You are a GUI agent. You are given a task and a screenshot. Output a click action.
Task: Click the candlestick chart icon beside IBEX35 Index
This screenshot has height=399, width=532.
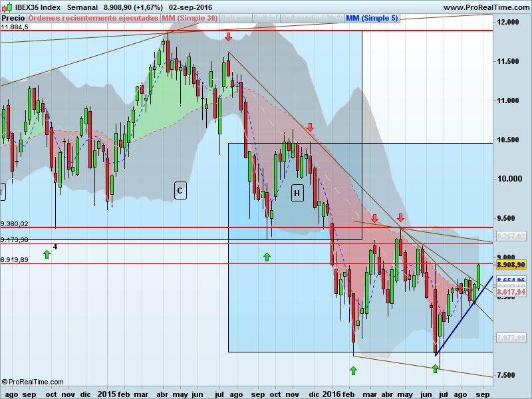[x=7, y=7]
